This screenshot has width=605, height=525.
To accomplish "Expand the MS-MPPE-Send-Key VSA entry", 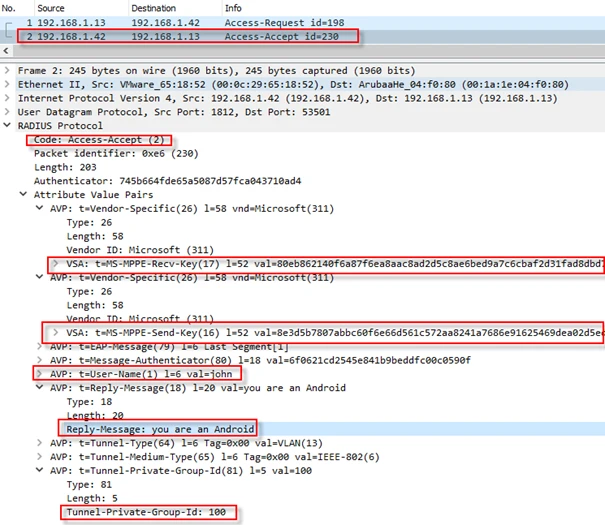I will [x=57, y=332].
